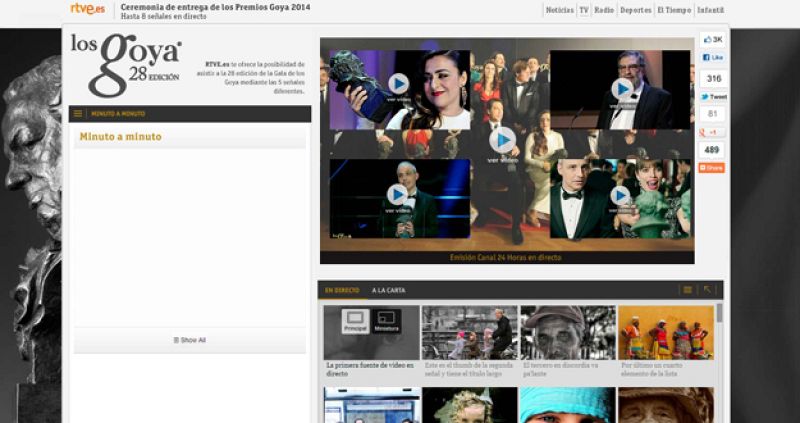Open Infantil in top navigation
The image size is (800, 423).
(x=711, y=10)
